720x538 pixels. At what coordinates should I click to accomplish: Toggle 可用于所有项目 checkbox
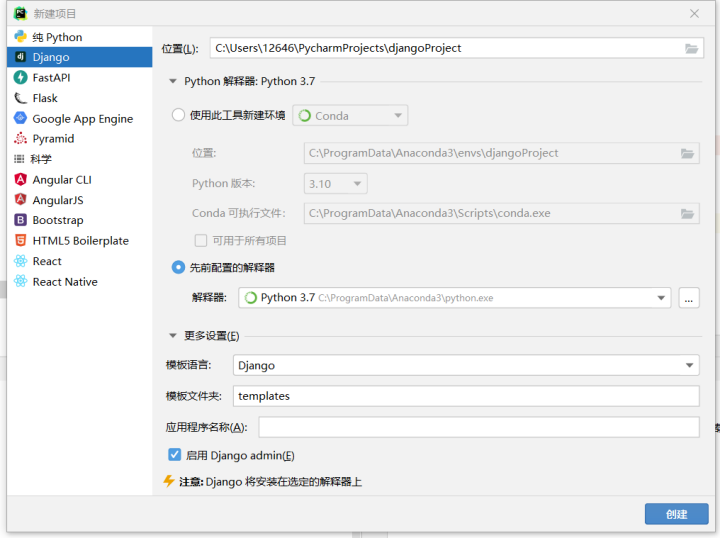(201, 241)
